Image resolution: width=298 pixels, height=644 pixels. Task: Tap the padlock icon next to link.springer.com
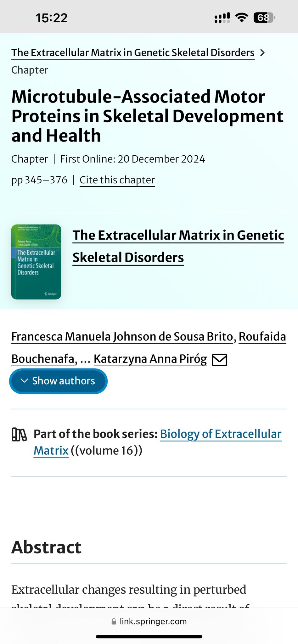tap(114, 622)
